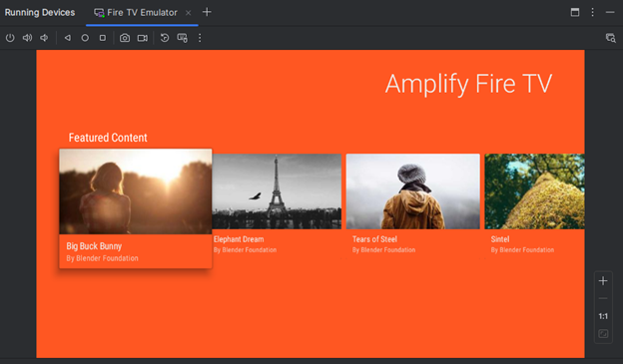Click By Blender Foundation under Tears of Steel

pyautogui.click(x=383, y=250)
